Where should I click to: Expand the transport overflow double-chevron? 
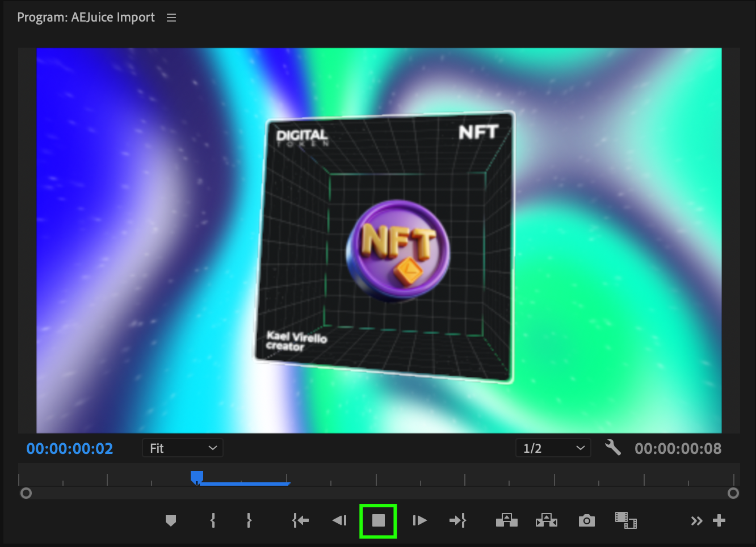696,521
